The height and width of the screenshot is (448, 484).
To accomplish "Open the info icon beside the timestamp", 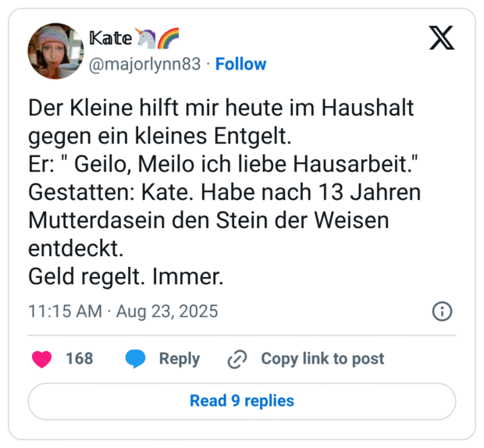I will point(442,311).
